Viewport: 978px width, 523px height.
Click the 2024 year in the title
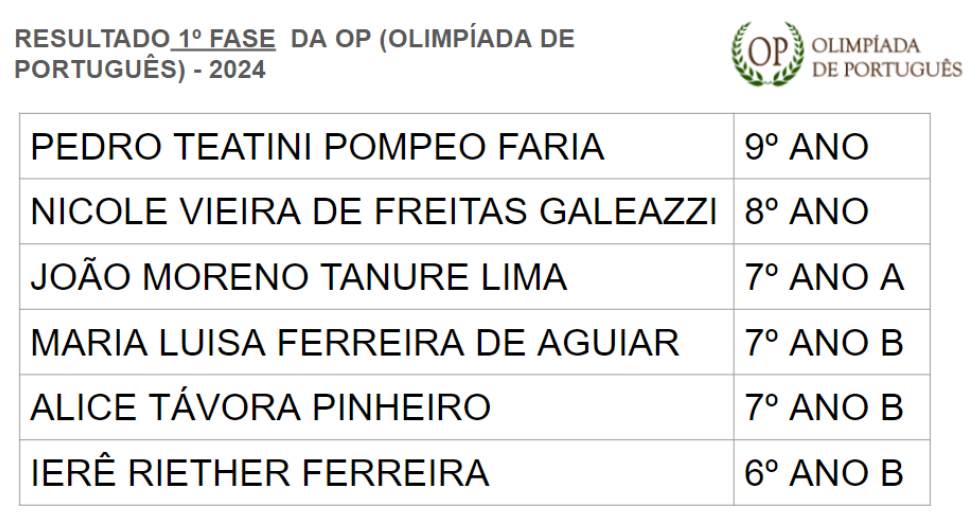point(237,69)
